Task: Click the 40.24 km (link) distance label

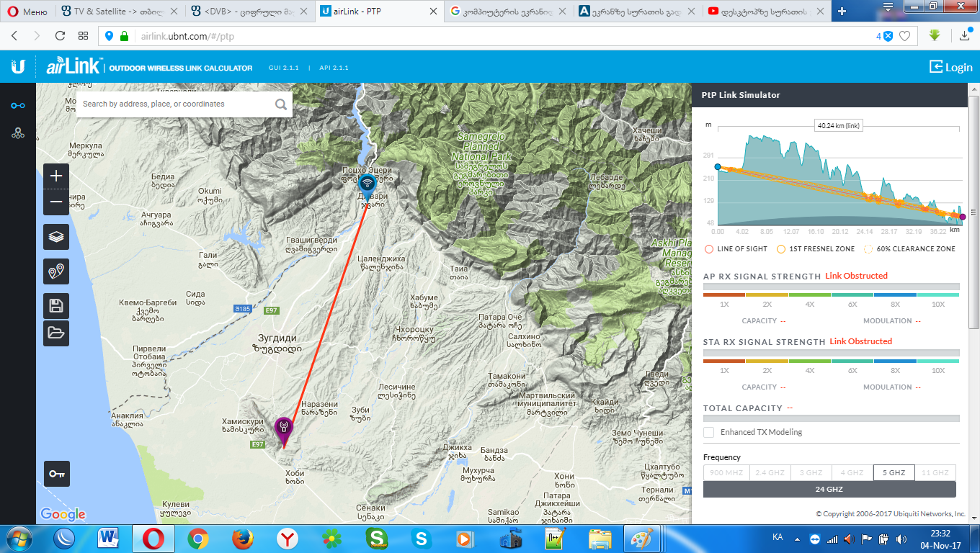Action: point(839,125)
